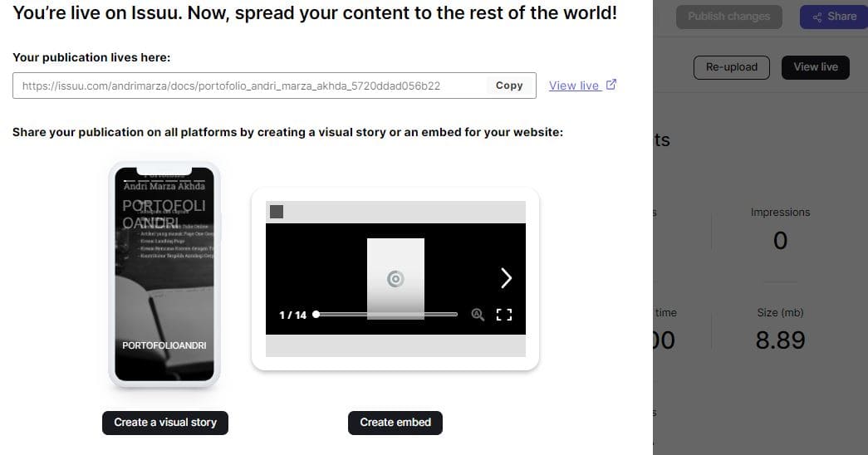Click the Impressions value 0

780,240
